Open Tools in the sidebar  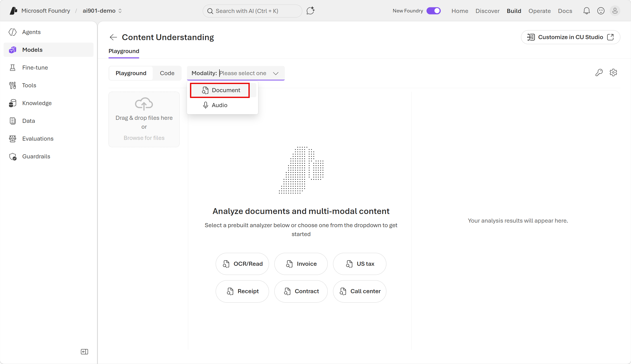tap(49, 85)
